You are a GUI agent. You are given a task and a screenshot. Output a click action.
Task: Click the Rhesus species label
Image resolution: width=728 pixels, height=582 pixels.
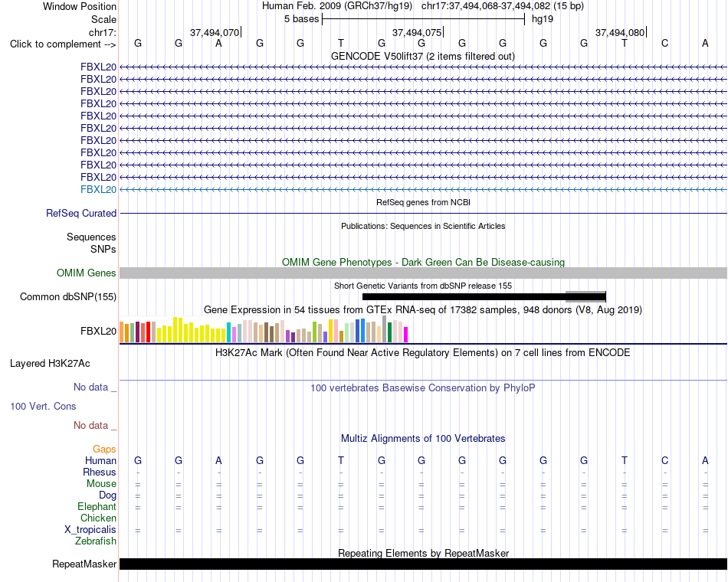100,472
